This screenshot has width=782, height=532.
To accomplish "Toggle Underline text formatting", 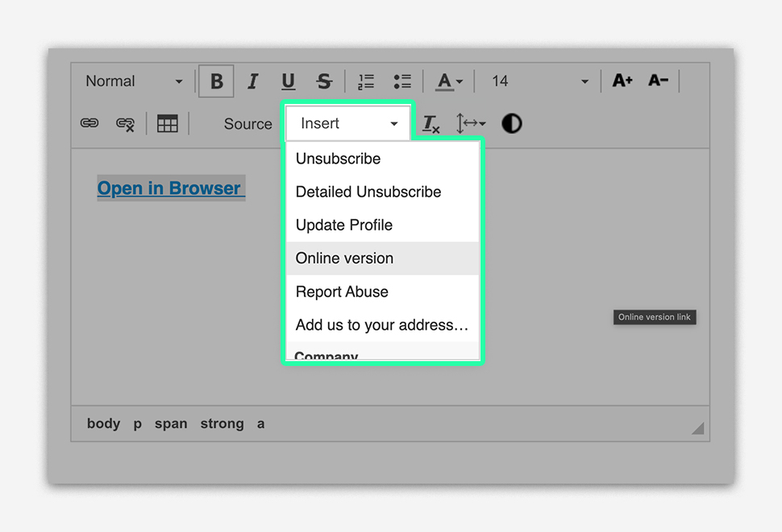I will click(x=288, y=81).
